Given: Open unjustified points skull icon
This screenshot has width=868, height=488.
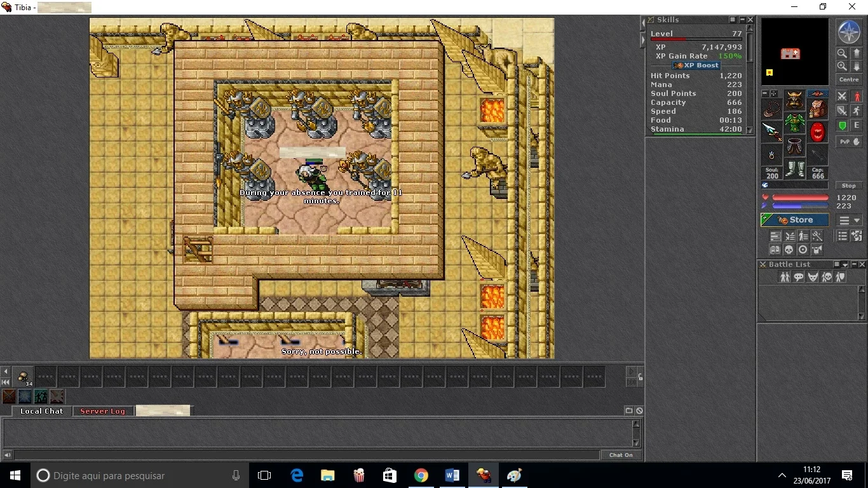Looking at the screenshot, I should pyautogui.click(x=789, y=250).
